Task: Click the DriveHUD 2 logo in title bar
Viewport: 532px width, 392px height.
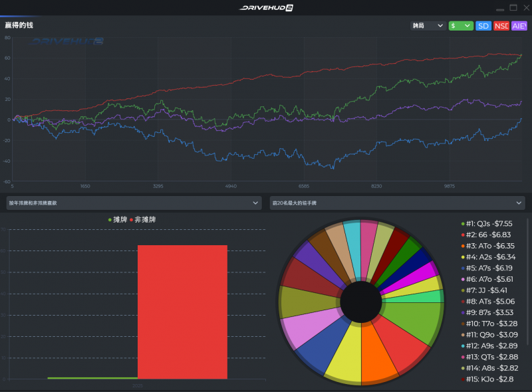Action: (266, 7)
